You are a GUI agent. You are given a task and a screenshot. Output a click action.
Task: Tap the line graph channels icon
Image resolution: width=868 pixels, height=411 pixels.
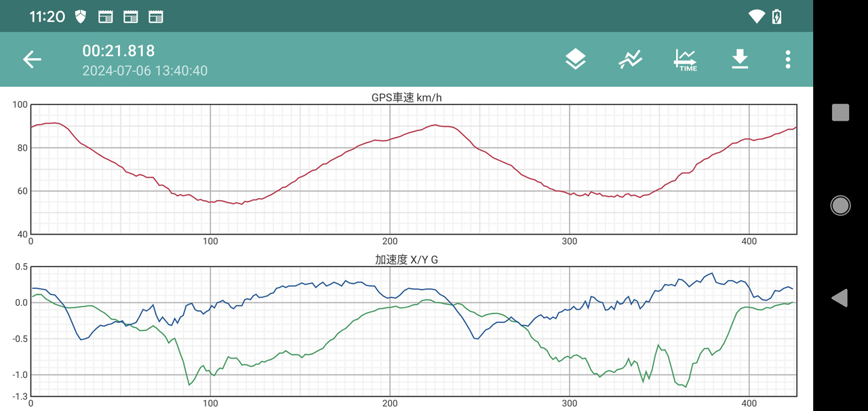tap(630, 60)
